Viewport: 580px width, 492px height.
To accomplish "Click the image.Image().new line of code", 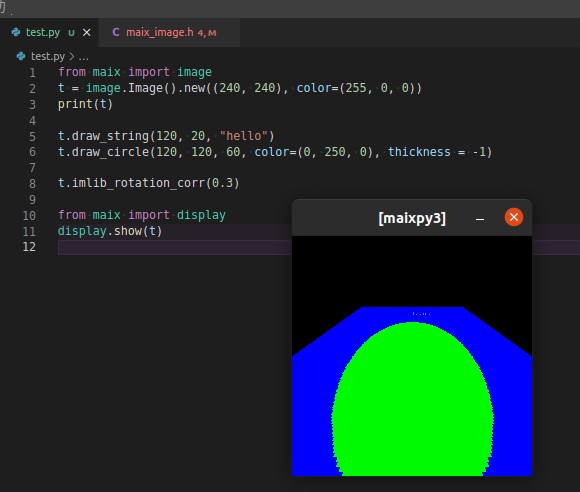I will [x=240, y=88].
